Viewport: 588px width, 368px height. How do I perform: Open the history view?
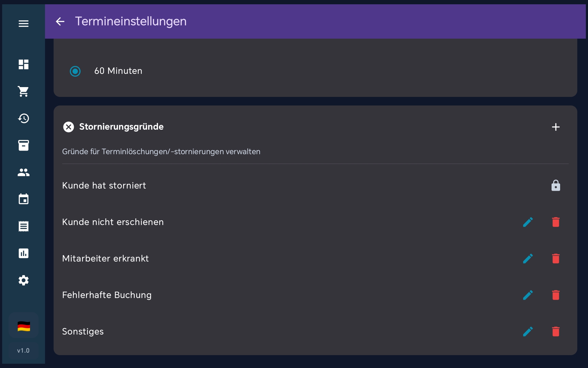(23, 118)
